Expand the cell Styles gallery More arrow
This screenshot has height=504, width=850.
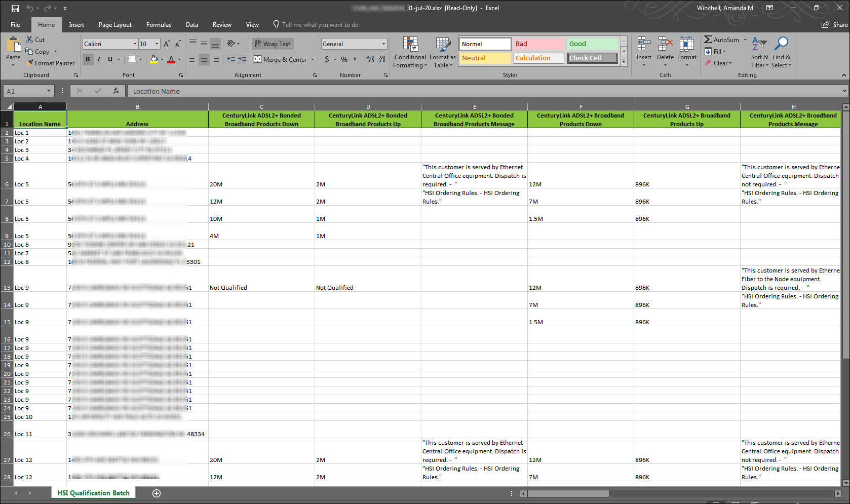click(x=624, y=61)
